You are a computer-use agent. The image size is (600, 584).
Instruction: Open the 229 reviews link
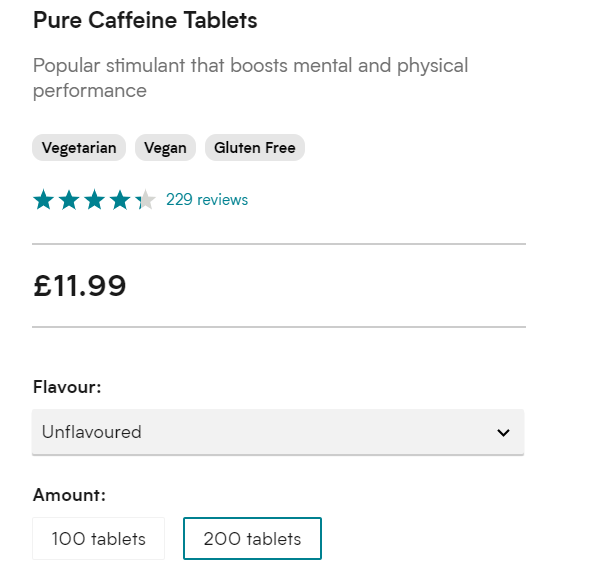tap(207, 200)
